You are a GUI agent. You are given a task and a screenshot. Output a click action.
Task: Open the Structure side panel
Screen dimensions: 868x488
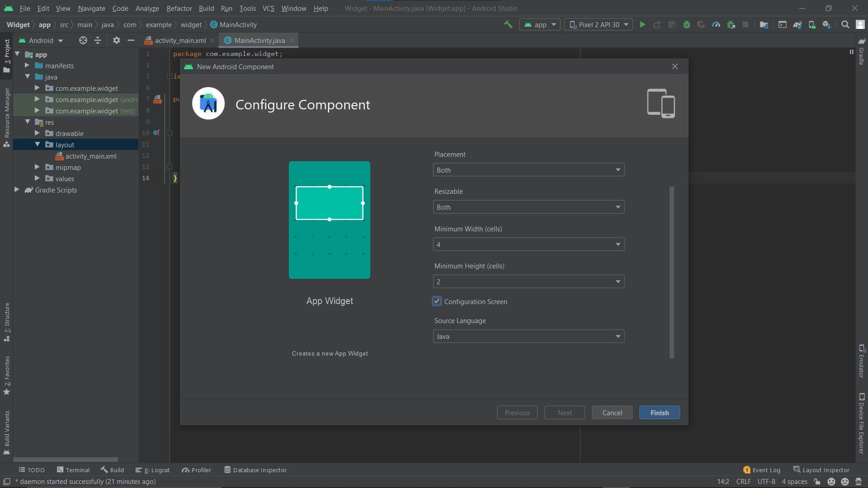(x=6, y=322)
